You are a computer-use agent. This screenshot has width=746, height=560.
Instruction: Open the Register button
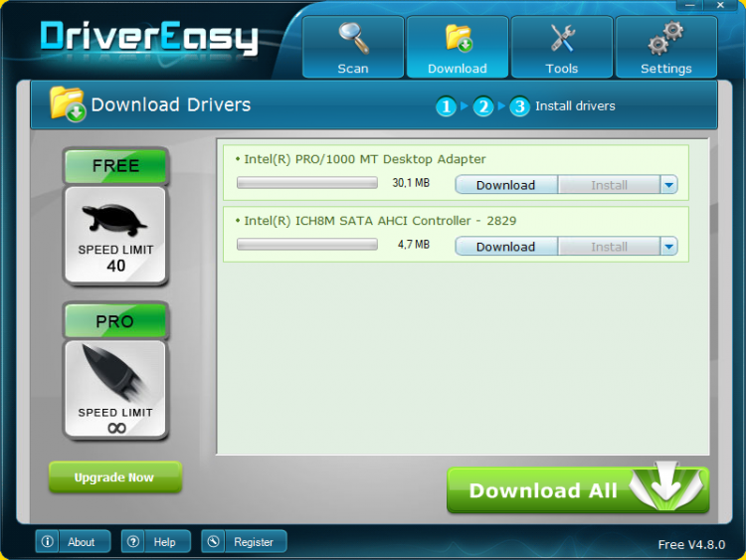(244, 541)
